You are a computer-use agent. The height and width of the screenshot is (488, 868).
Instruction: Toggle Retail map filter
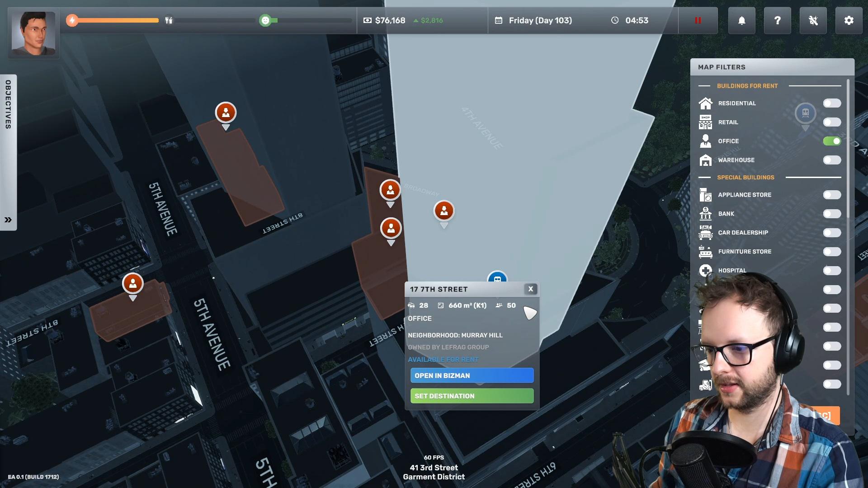click(832, 122)
